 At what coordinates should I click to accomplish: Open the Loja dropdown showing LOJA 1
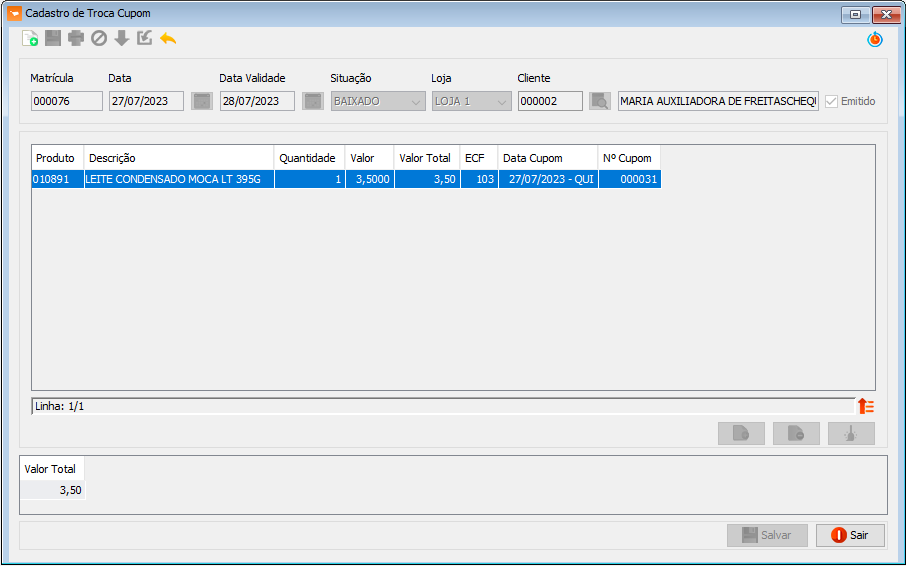(x=471, y=101)
